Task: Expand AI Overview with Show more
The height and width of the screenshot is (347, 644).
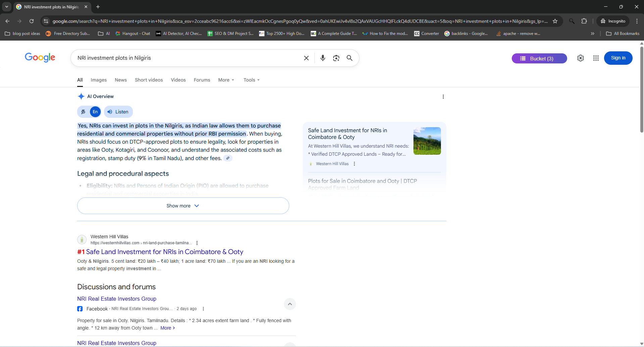Action: point(183,206)
